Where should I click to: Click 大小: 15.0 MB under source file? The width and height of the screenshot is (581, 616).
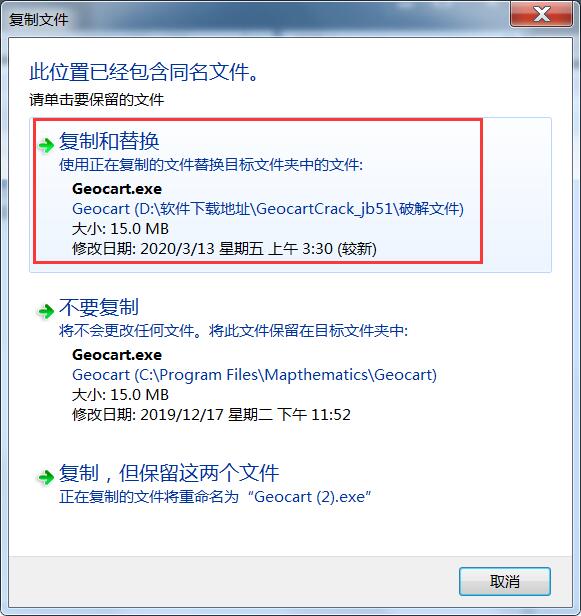[121, 229]
